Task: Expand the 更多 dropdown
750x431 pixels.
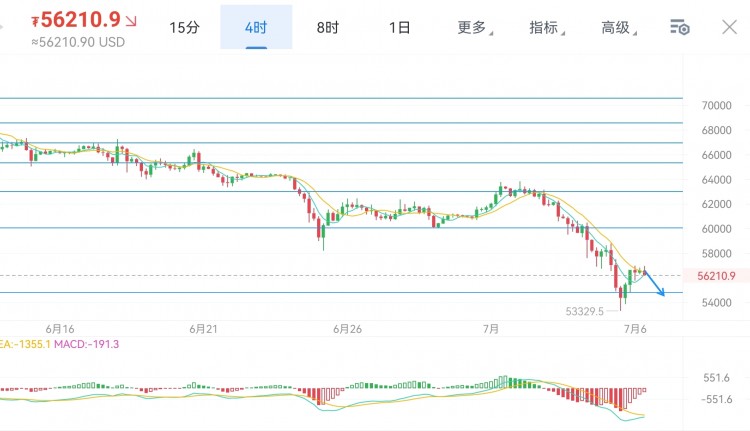Action: [474, 27]
